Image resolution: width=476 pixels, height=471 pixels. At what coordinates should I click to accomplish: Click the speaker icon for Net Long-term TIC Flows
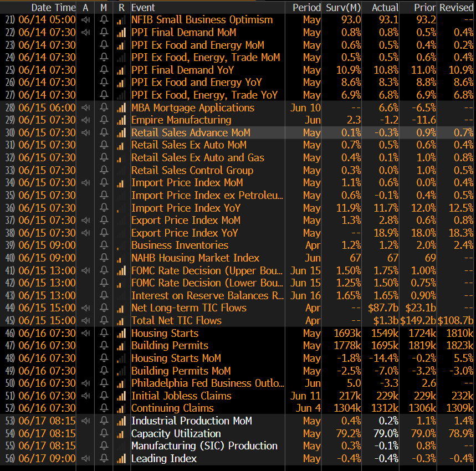pos(85,308)
